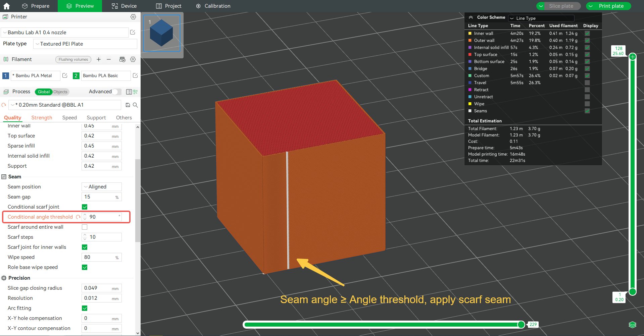Remove a filament with minus icon

pyautogui.click(x=109, y=59)
